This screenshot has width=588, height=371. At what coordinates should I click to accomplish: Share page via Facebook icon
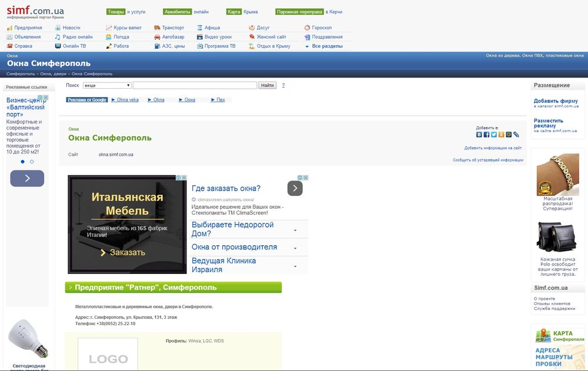486,135
